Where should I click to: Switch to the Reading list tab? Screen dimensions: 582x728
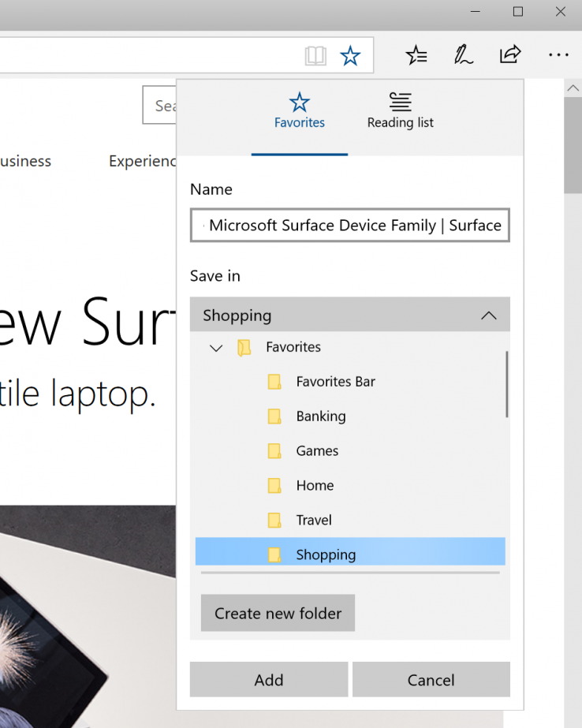[400, 111]
